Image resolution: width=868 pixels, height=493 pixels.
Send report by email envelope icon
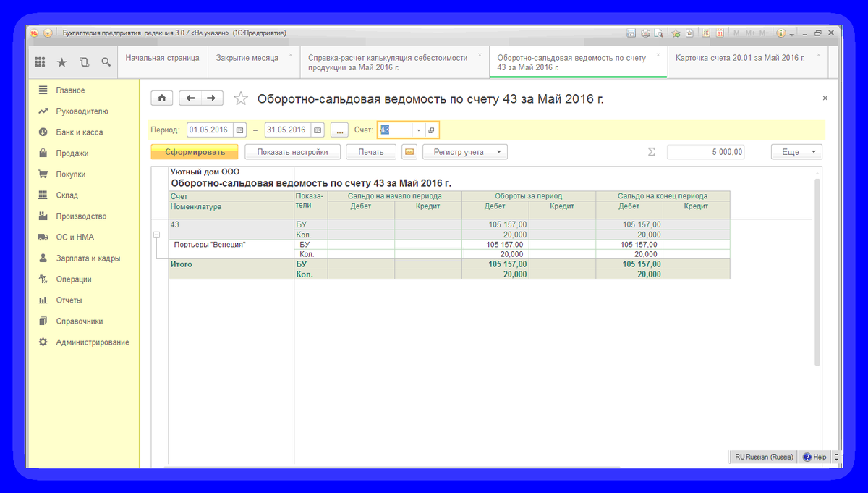click(x=410, y=152)
